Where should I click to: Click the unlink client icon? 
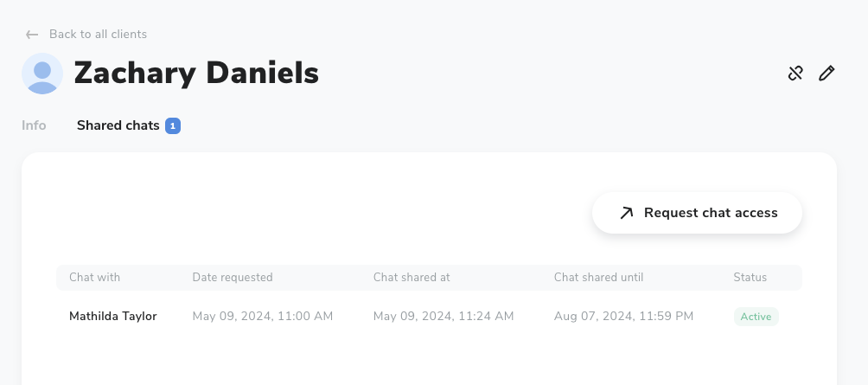(x=795, y=74)
